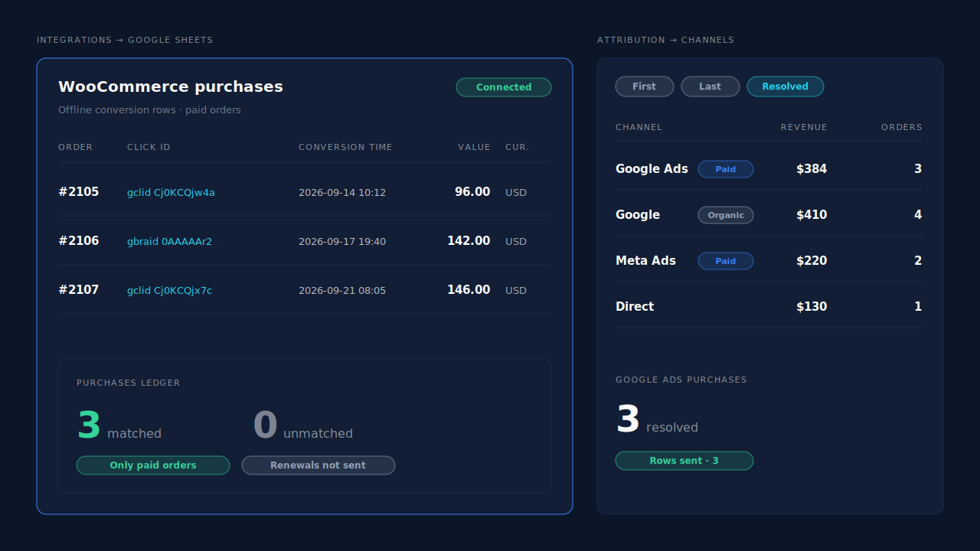Screen dimensions: 980x551
Task: Click the Paid tag beside Meta Ads
Action: click(726, 261)
